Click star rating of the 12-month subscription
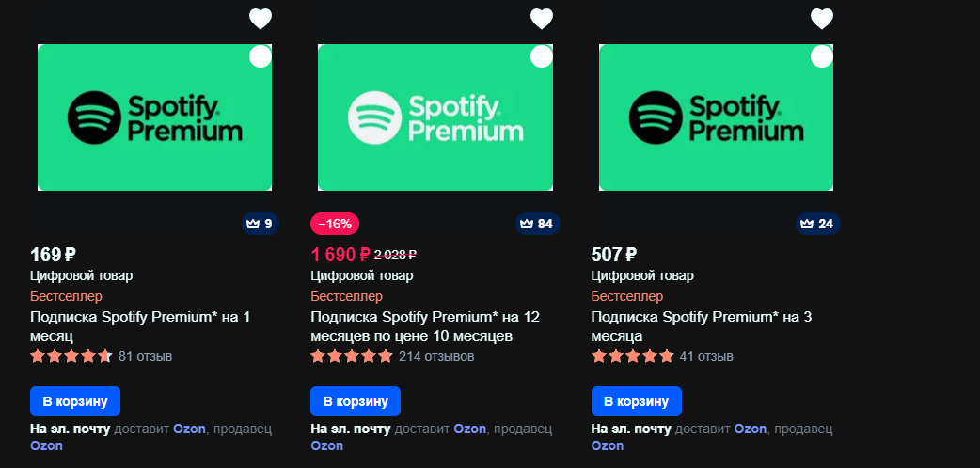Image resolution: width=980 pixels, height=468 pixels. 352,357
